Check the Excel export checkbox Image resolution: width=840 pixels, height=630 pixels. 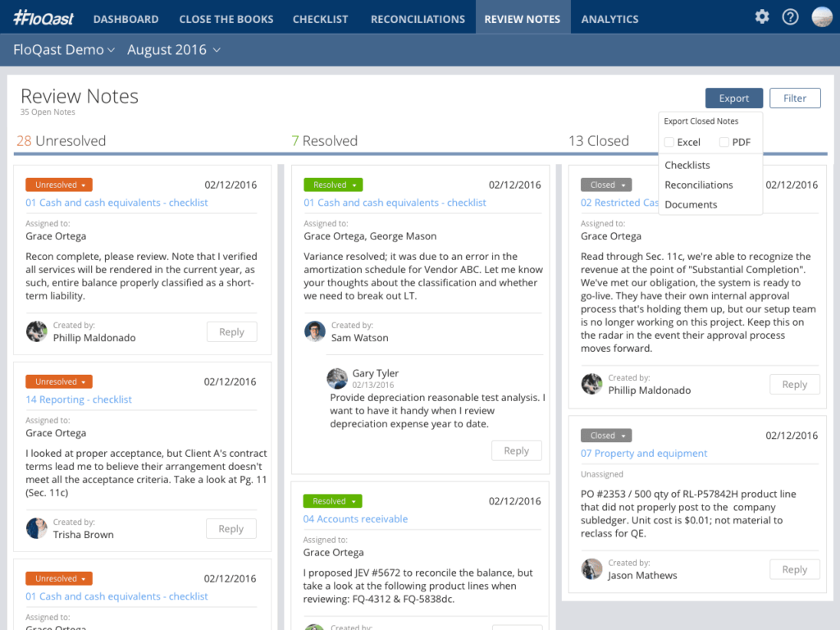coord(669,142)
